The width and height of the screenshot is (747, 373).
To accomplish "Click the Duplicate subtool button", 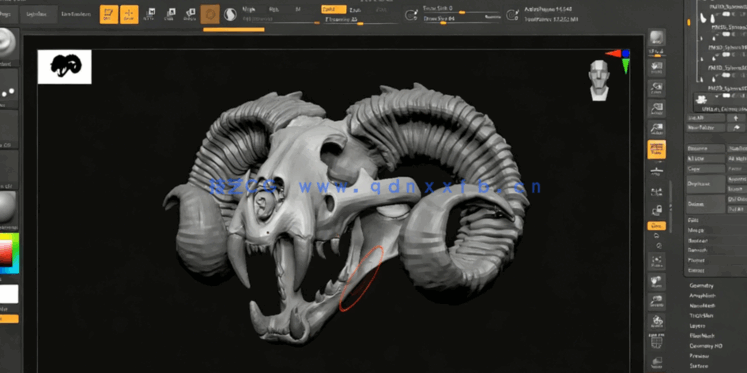I will [x=706, y=183].
